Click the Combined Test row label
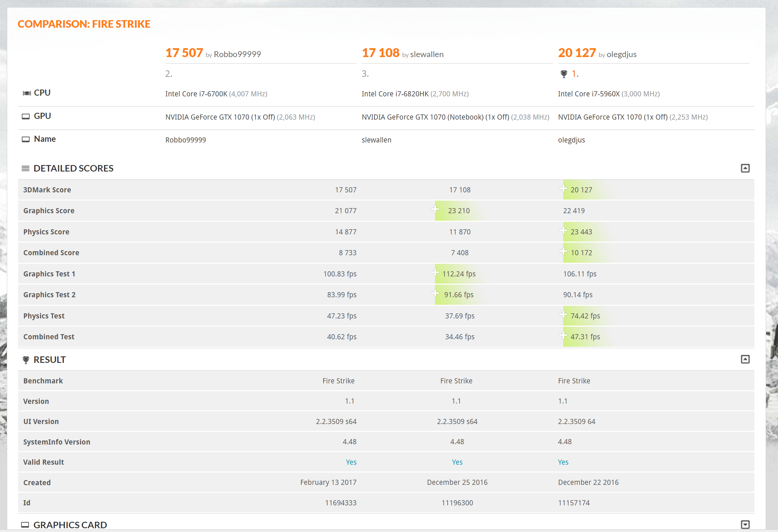 [x=49, y=337]
